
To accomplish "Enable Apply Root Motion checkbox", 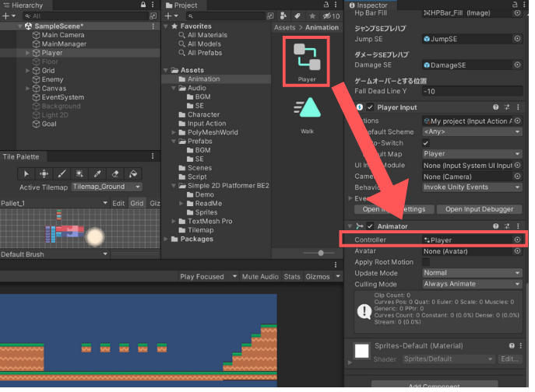I will [426, 262].
